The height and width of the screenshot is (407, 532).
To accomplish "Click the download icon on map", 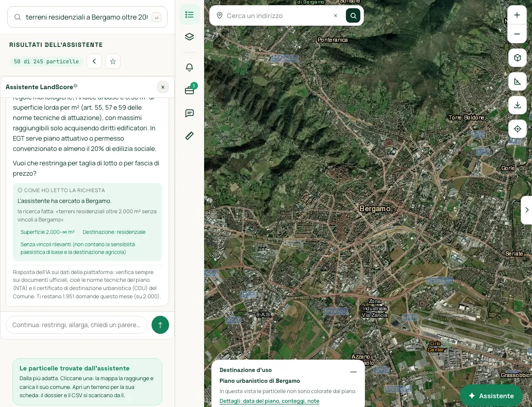I will (x=518, y=105).
